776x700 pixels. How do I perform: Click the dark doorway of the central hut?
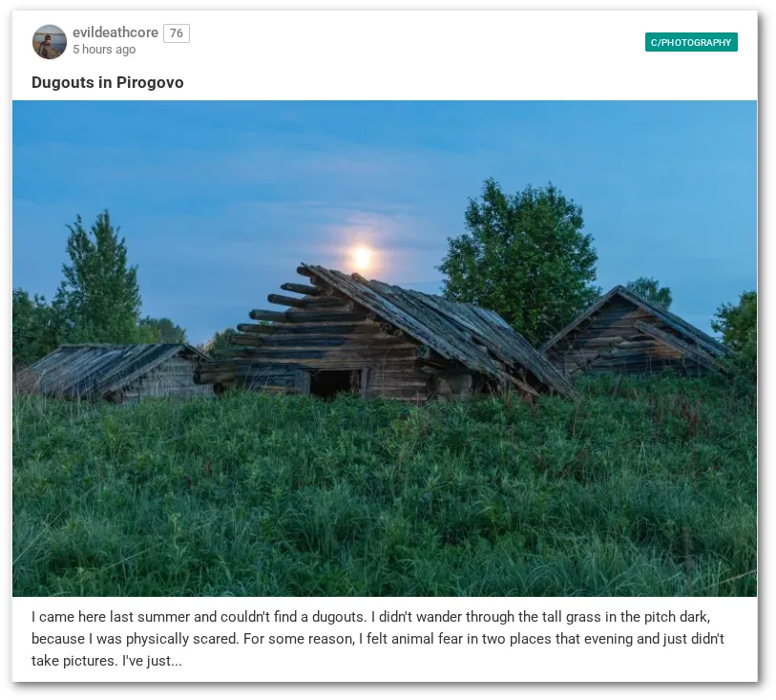point(332,383)
